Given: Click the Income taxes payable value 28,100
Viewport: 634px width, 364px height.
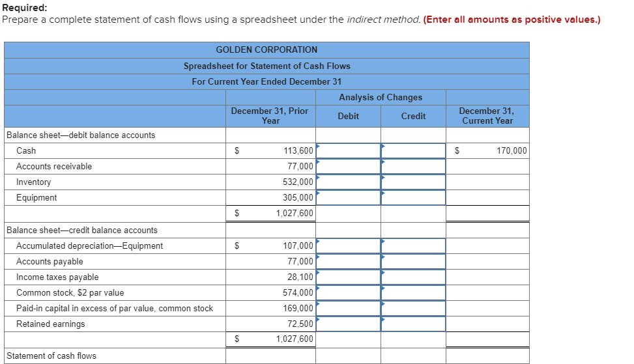Looking at the screenshot, I should 300,277.
